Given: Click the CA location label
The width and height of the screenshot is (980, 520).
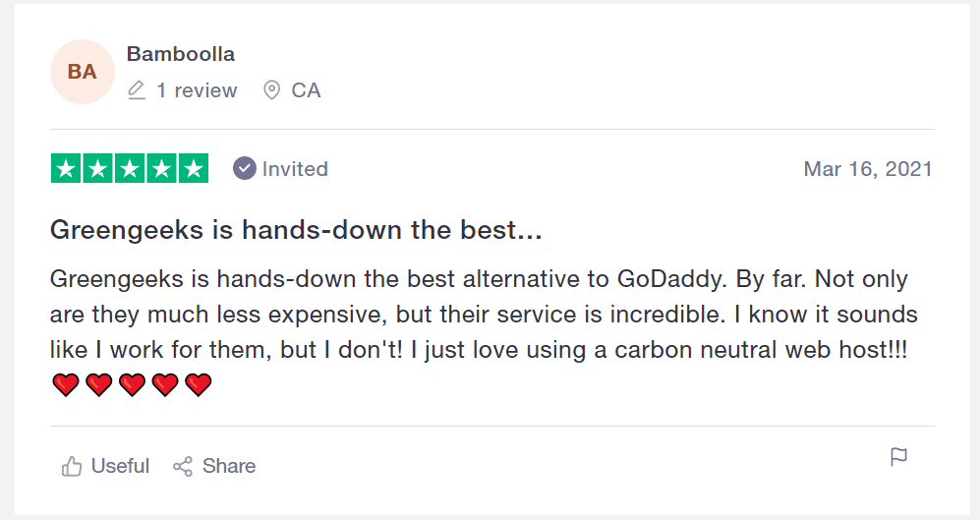Looking at the screenshot, I should [307, 90].
